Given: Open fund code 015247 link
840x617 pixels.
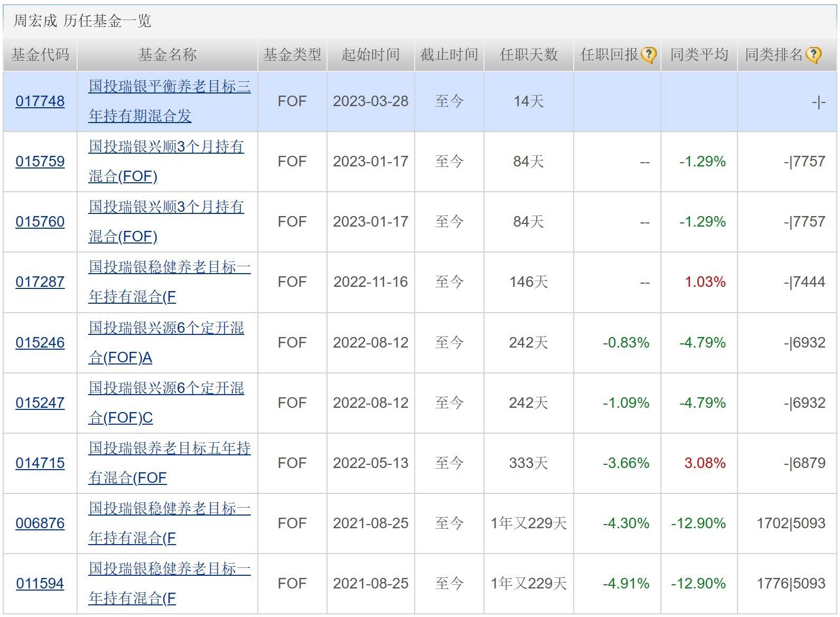Looking at the screenshot, I should (x=40, y=403).
